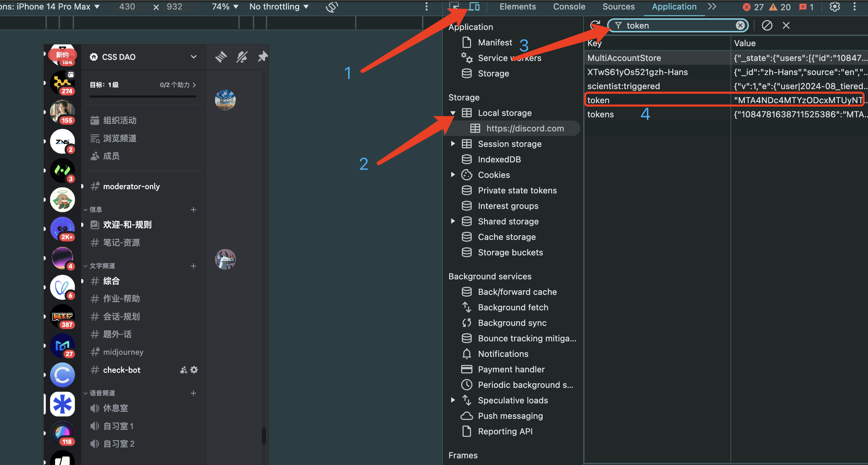The height and width of the screenshot is (465, 868).
Task: Open the No throttling dropdown
Action: click(x=279, y=7)
